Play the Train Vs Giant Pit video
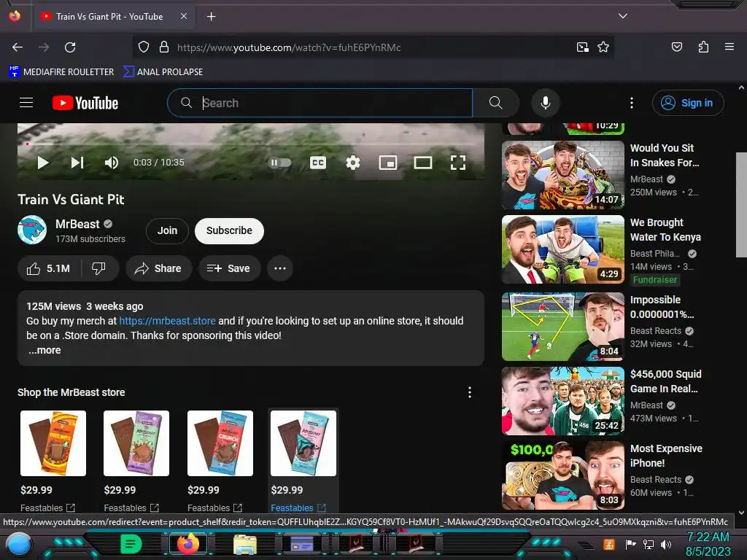Screen dimensions: 747x560 [x=43, y=163]
